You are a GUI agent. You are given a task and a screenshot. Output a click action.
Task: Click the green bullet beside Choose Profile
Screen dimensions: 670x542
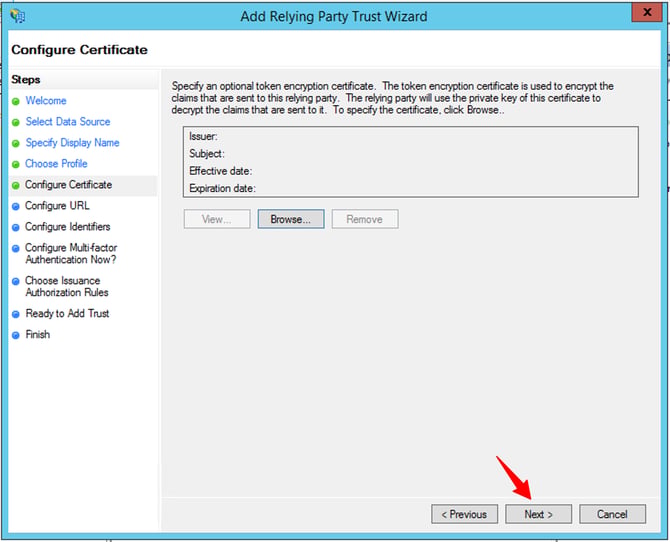(x=16, y=164)
